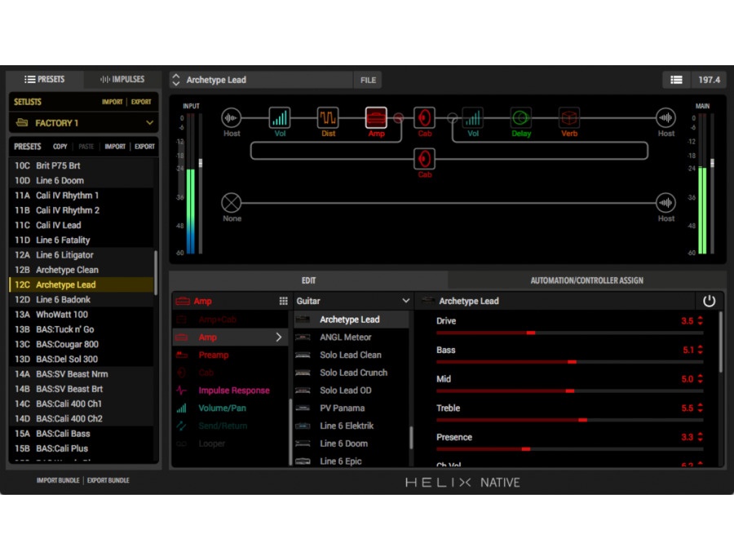Click the Vol block after the Amp
Viewport: 734px width, 560px height.
tap(473, 118)
